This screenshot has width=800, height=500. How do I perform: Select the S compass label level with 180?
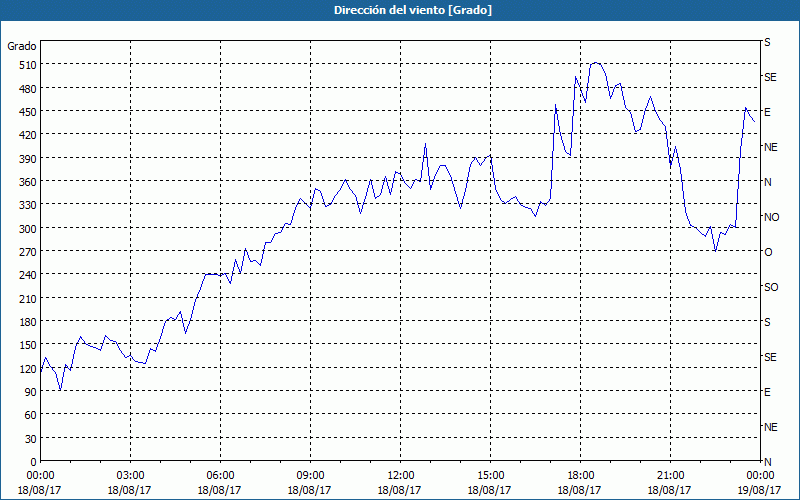coord(767,322)
